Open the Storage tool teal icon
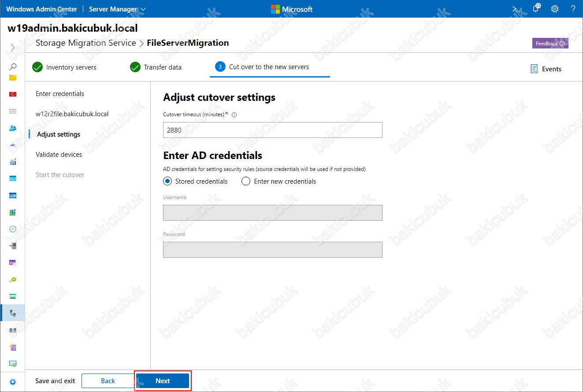 [13, 296]
